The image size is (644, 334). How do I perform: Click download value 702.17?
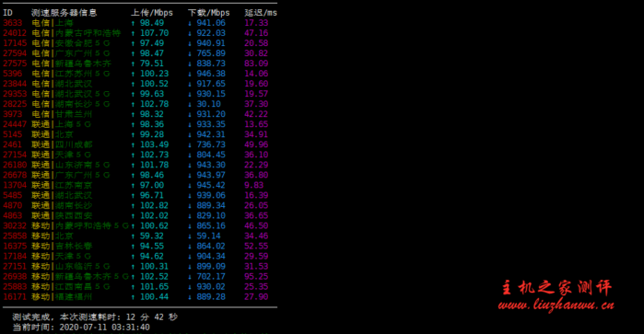pos(211,277)
